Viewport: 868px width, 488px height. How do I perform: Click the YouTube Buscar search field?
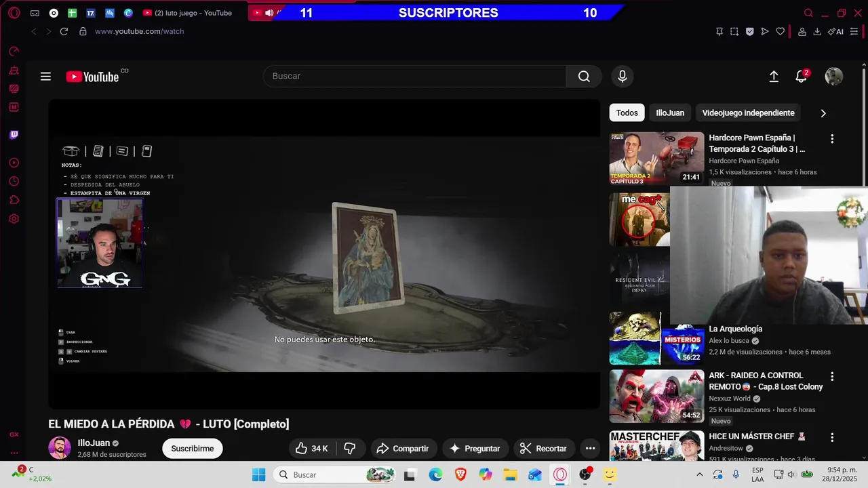click(414, 76)
